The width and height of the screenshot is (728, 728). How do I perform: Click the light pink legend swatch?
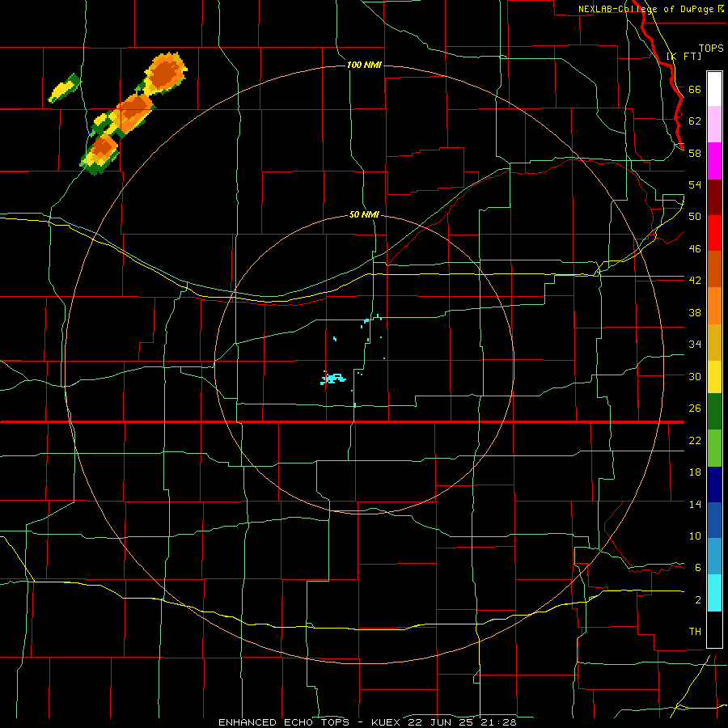pos(714,125)
